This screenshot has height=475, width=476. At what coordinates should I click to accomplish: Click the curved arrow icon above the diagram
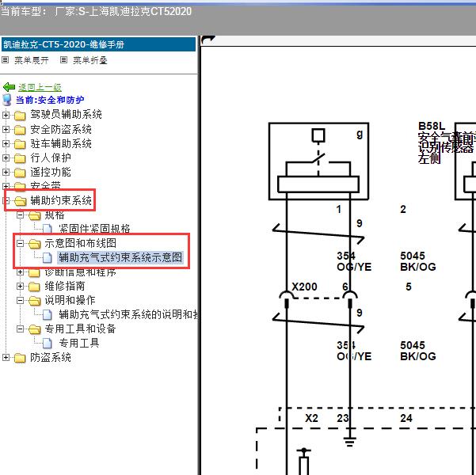tap(208, 40)
